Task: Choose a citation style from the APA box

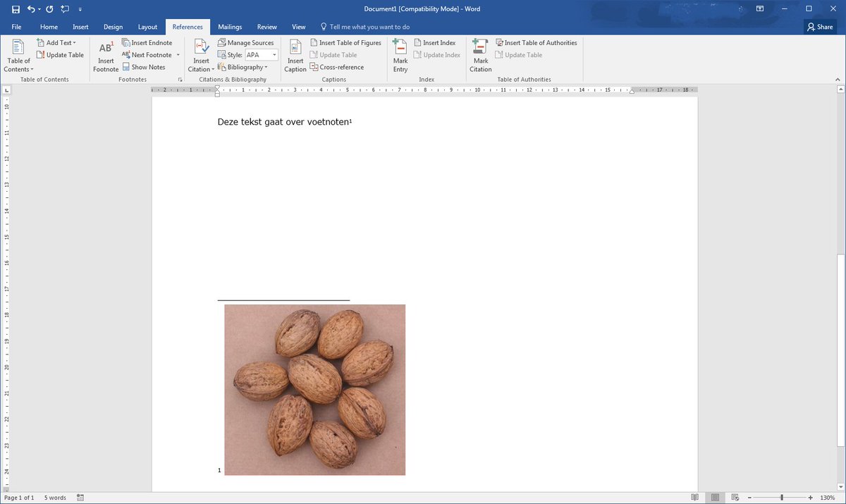Action: (262, 55)
